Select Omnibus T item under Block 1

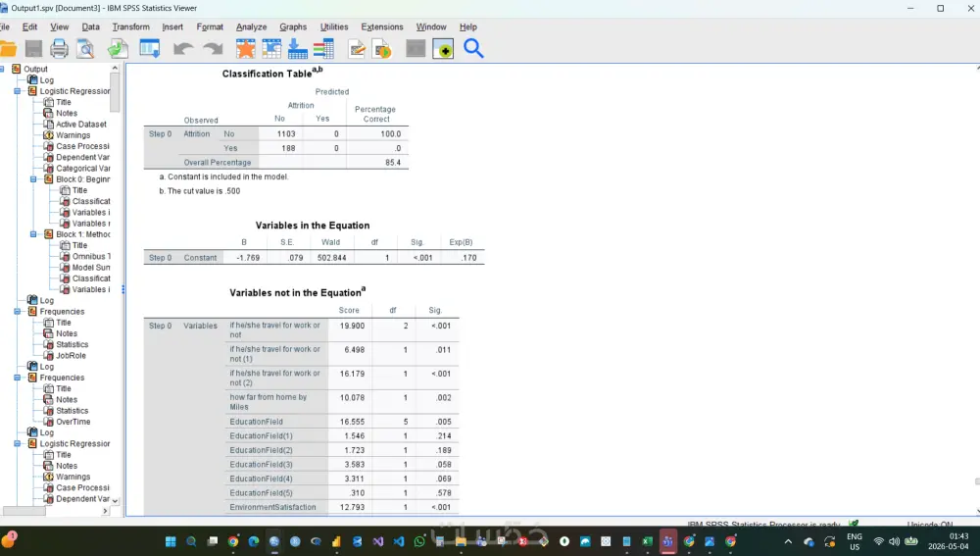pos(91,256)
